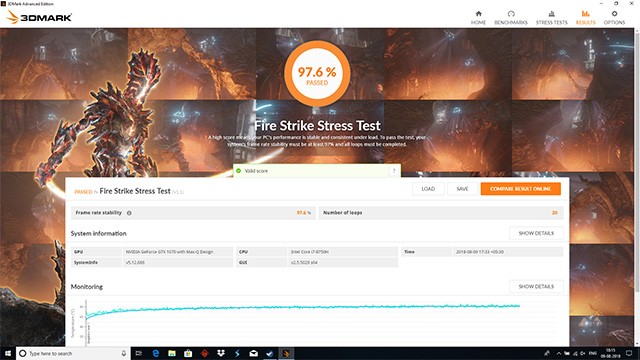The width and height of the screenshot is (640, 360).
Task: Open the Options tab
Action: click(x=614, y=18)
